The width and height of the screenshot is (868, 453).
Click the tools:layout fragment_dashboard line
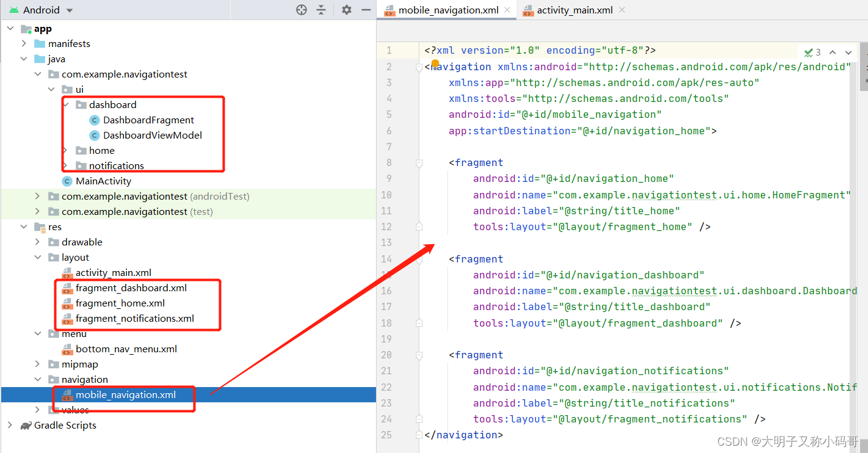(607, 323)
